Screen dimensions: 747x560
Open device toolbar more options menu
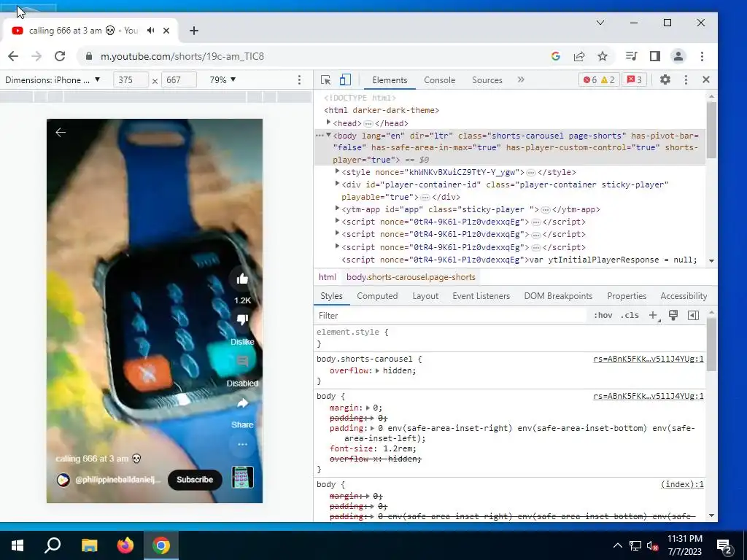[x=299, y=80]
